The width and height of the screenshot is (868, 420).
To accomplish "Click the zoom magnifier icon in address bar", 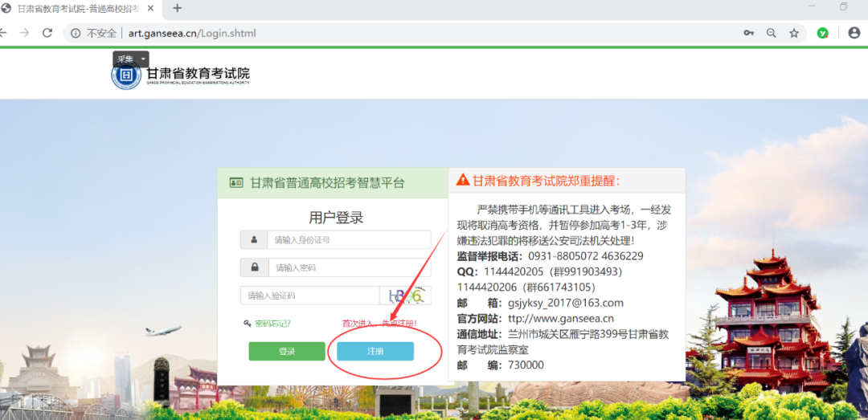I will (x=772, y=33).
